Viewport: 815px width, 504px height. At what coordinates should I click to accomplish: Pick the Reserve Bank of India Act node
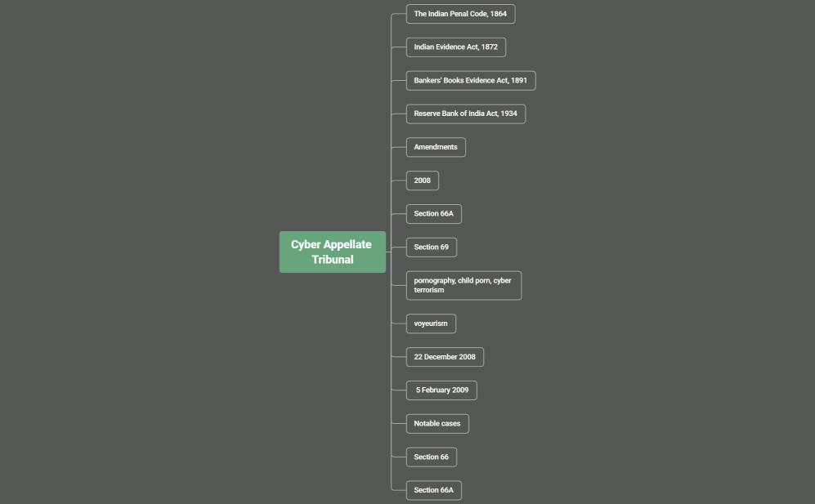coord(465,114)
